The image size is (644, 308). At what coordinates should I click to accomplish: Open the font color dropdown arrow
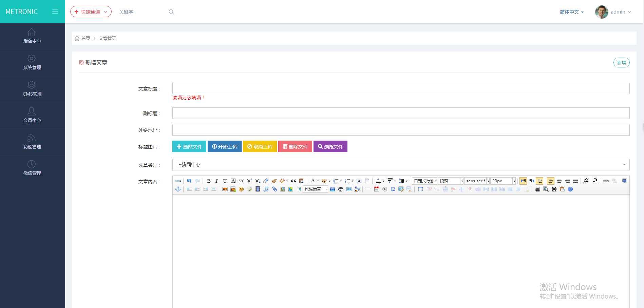[318, 181]
